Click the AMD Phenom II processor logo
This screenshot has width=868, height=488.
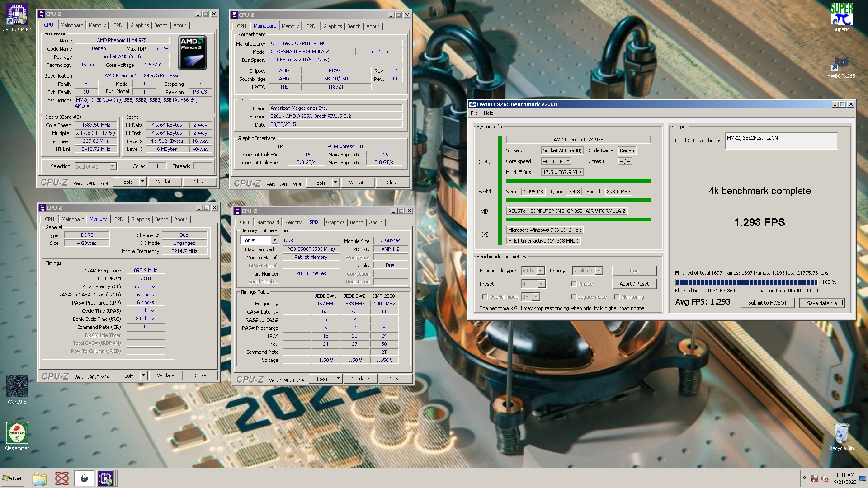192,52
